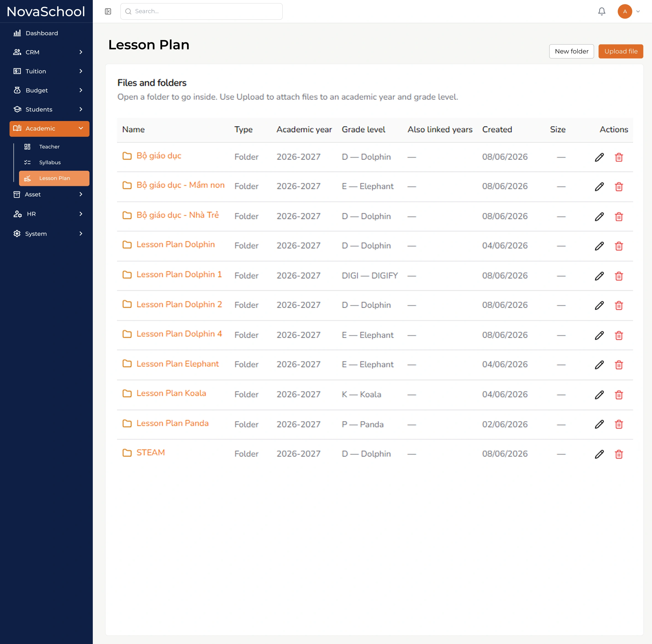
Task: Edit the Lesson Plan Dolphin 4 row
Action: click(x=599, y=336)
